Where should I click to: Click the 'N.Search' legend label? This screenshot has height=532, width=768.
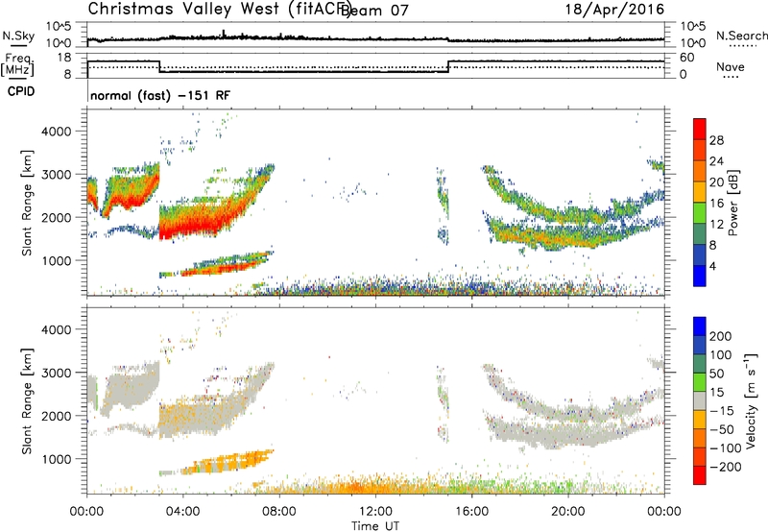tap(741, 36)
